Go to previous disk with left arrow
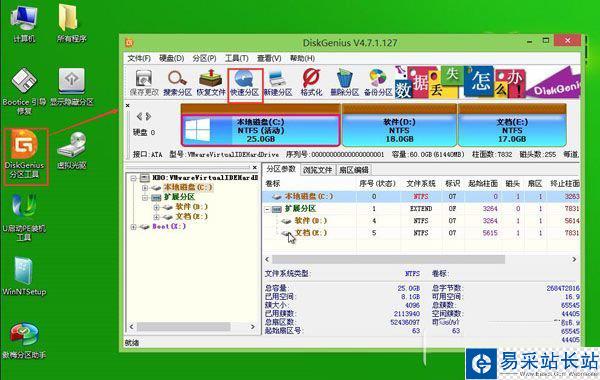This screenshot has height=380, width=600. (139, 116)
